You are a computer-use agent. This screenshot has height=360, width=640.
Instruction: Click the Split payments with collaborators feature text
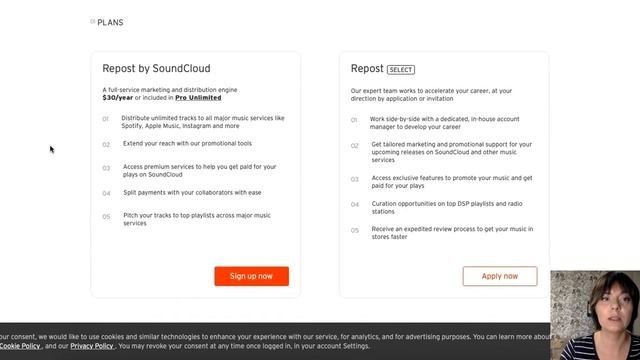tap(192, 192)
